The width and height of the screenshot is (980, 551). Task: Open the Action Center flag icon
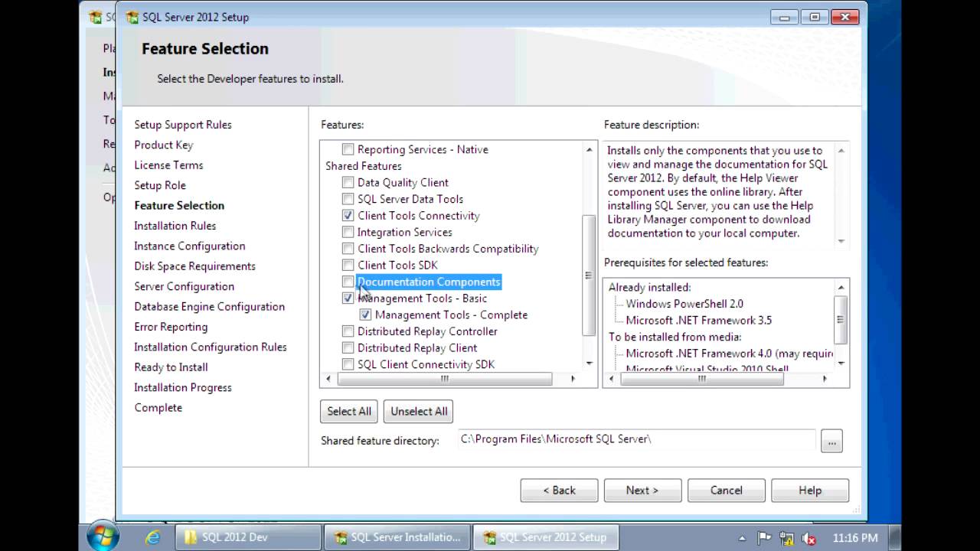764,538
